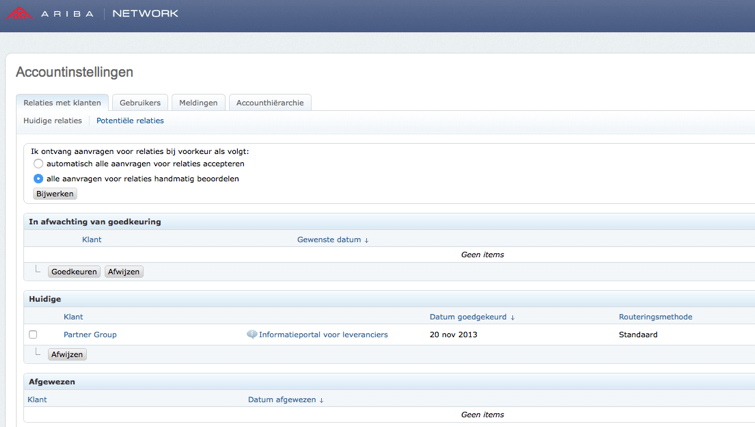
Task: Sort by Gewenste datum column
Action: pyautogui.click(x=333, y=239)
